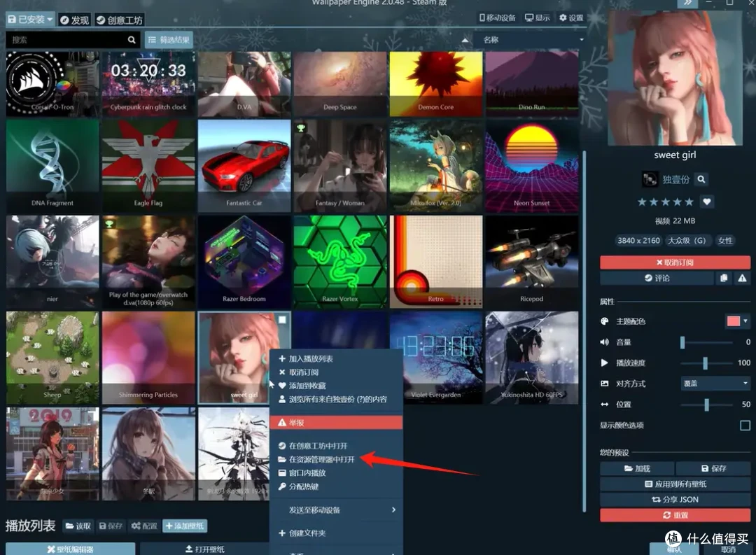Click the 播放速度 play icon
Screen dimensions: 756x555
604,363
